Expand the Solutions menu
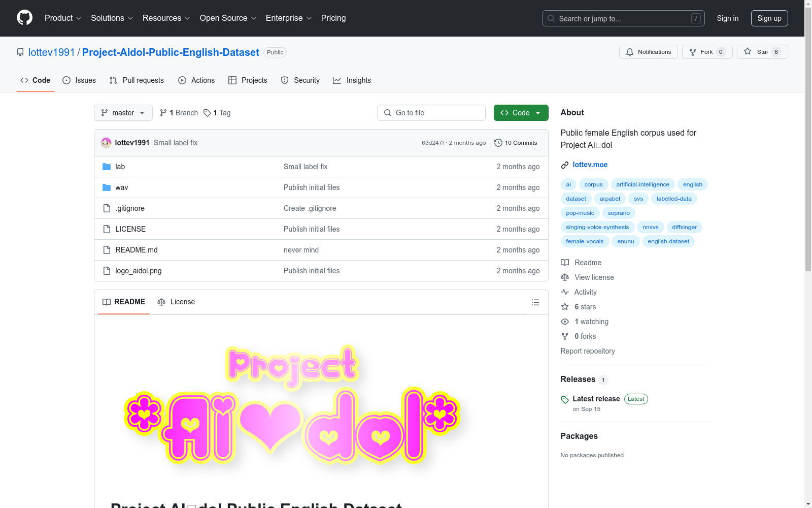The image size is (812, 508). tap(112, 18)
